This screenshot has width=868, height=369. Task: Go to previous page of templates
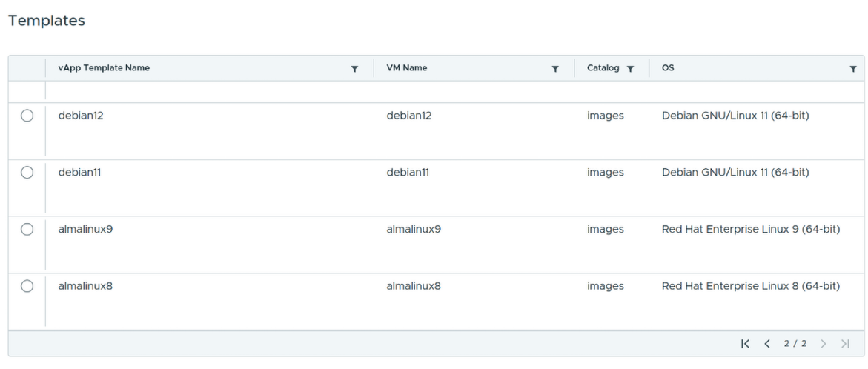(x=767, y=344)
